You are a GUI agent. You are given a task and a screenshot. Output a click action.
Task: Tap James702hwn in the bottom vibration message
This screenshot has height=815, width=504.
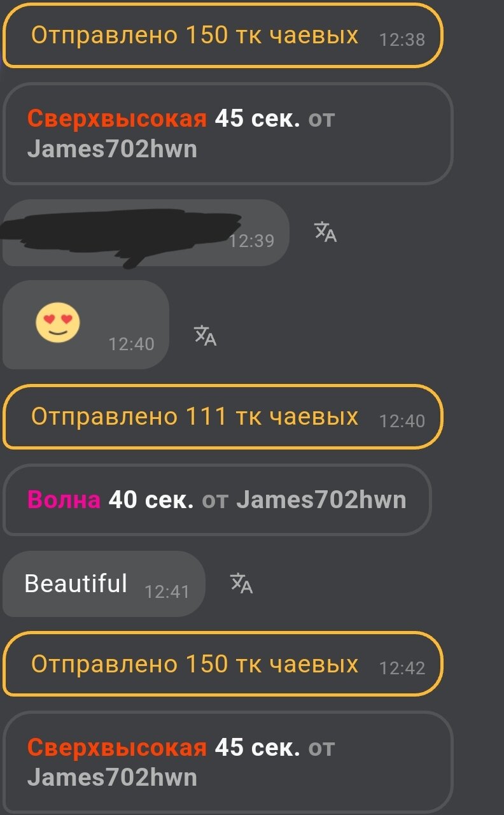tap(112, 777)
